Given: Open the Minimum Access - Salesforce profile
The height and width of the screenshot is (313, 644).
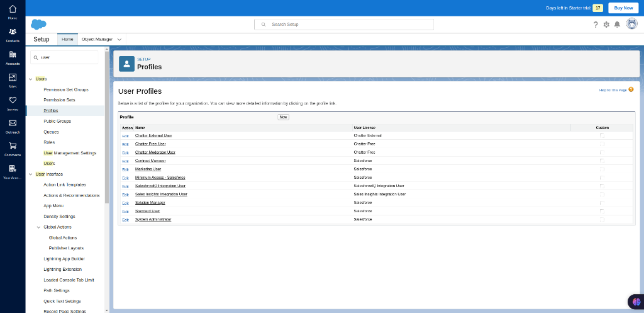Looking at the screenshot, I should [x=160, y=178].
